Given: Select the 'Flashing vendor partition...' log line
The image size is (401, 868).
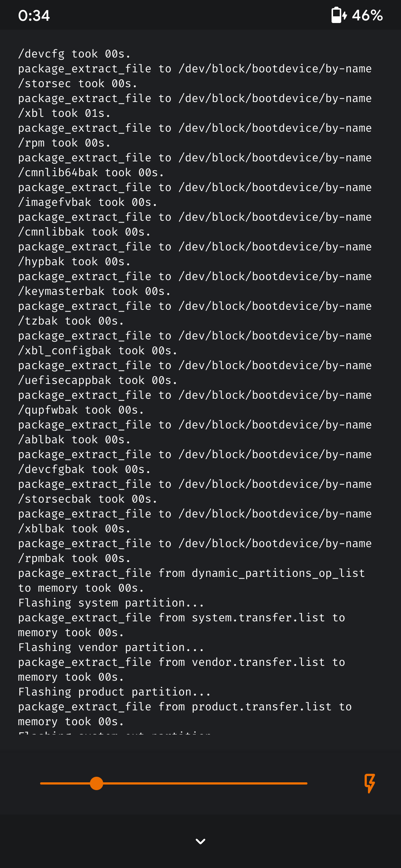Looking at the screenshot, I should pos(111,647).
